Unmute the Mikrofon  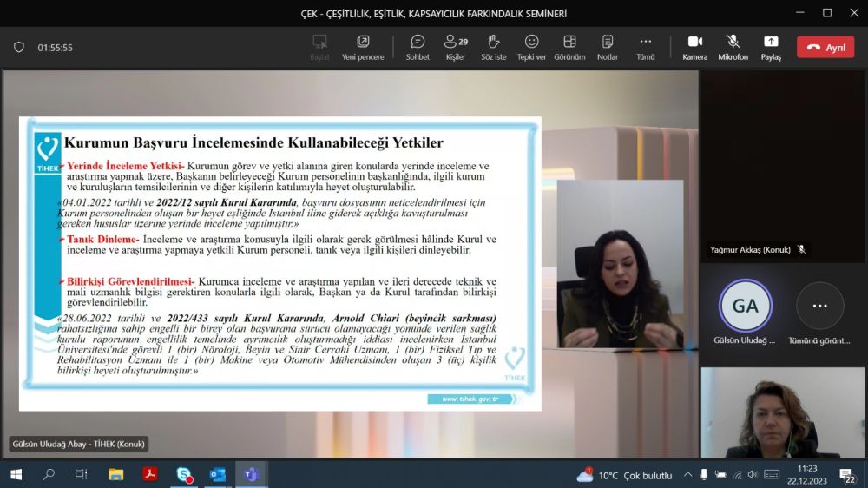[x=733, y=47]
